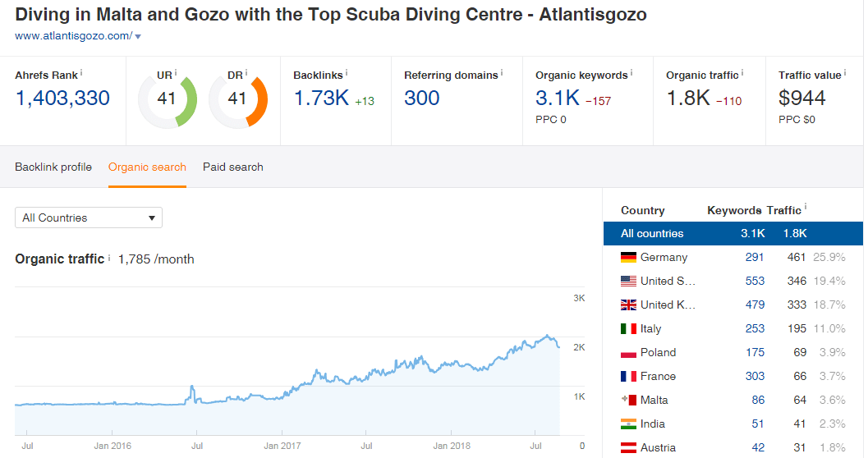Screen dimensions: 868x458
Task: Open the dropdown arrow beside www.atlantisgozo.com URL
Action: click(x=138, y=36)
